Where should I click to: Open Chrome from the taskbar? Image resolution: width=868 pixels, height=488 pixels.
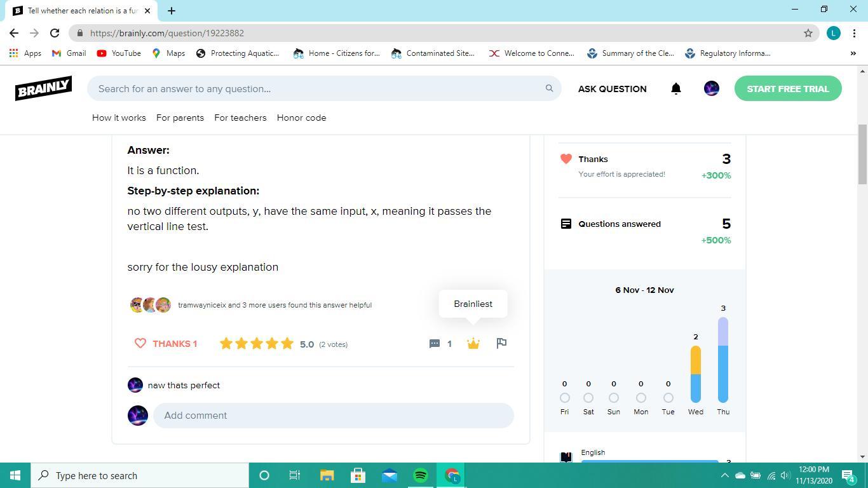pyautogui.click(x=452, y=475)
